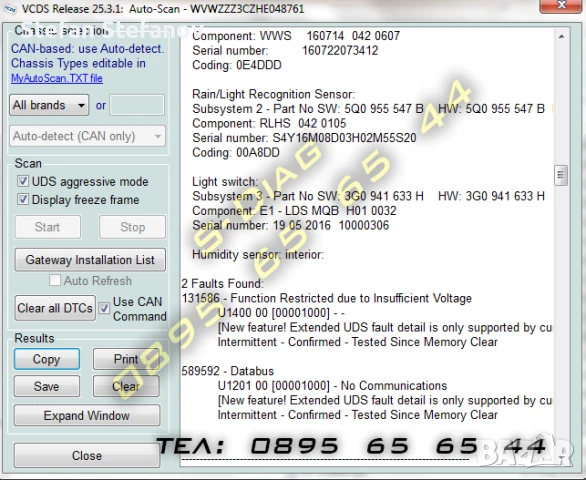This screenshot has height=480, width=586.
Task: Select 'Subsystem 2 - Part No SW' line
Action: click(x=368, y=109)
